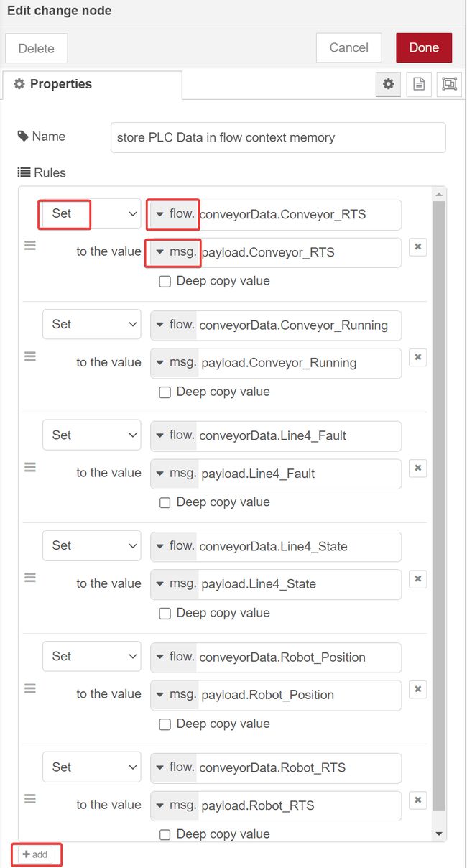Check Deep copy value under Line4_Fault
467x868 pixels.
pyautogui.click(x=165, y=502)
